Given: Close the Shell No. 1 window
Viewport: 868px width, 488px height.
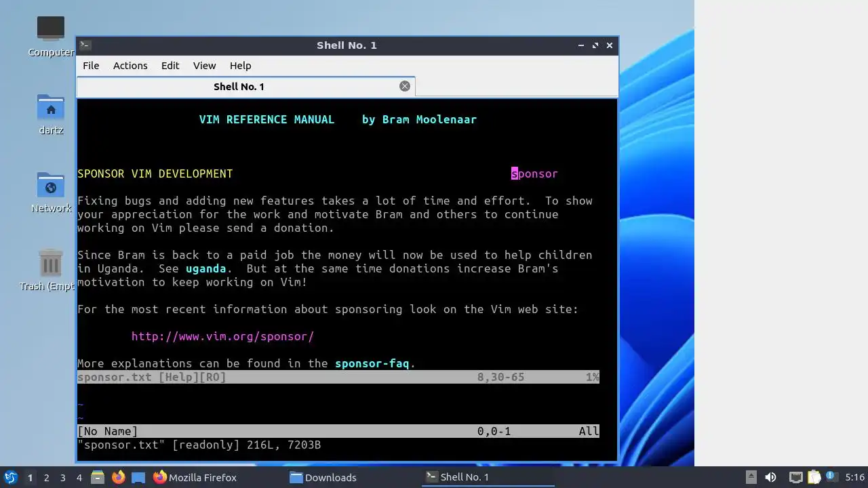Looking at the screenshot, I should (x=610, y=45).
